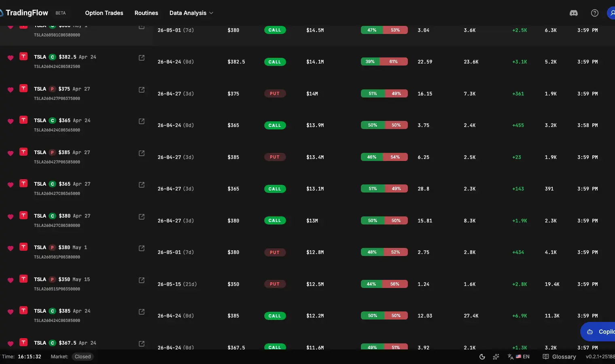Click the CALL badge on the $380 May 1 row
Viewport: 615px width, 364px height.
(275, 30)
